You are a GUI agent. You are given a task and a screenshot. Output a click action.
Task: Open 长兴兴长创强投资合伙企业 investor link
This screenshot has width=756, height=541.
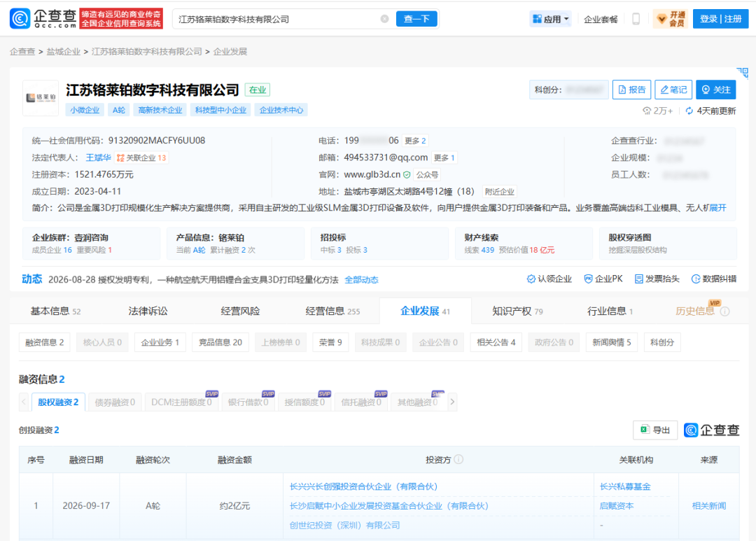[363, 486]
